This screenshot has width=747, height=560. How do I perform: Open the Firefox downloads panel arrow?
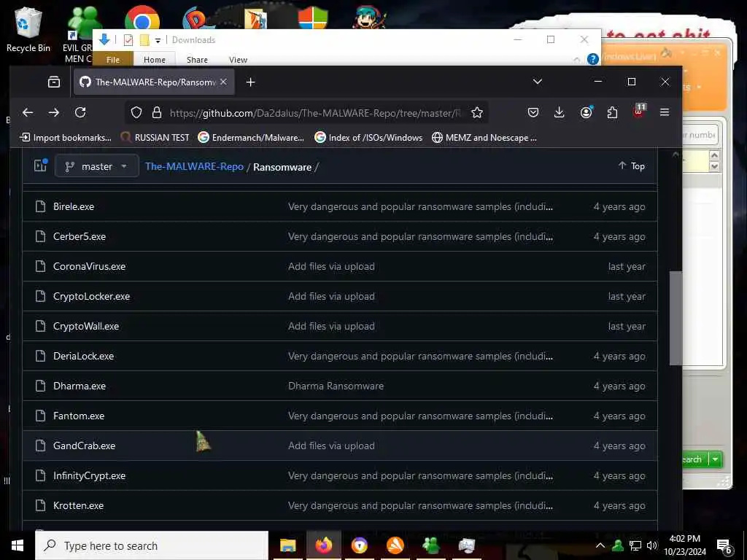click(x=560, y=112)
